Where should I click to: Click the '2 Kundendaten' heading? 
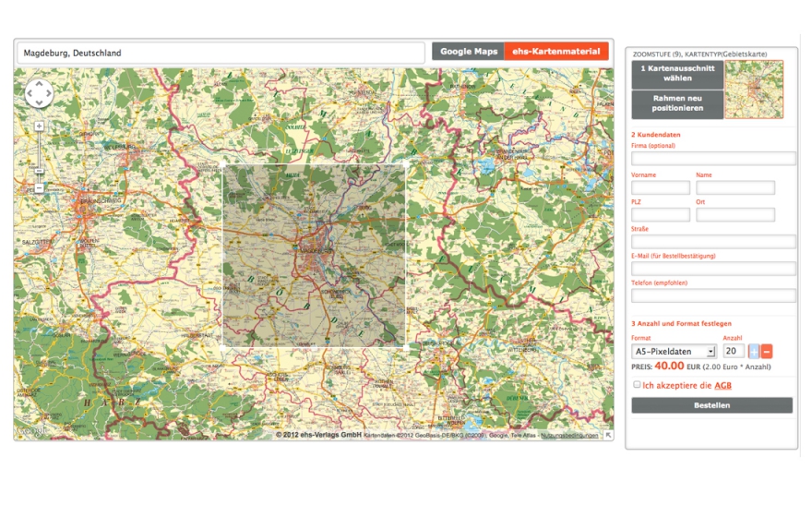[656, 135]
